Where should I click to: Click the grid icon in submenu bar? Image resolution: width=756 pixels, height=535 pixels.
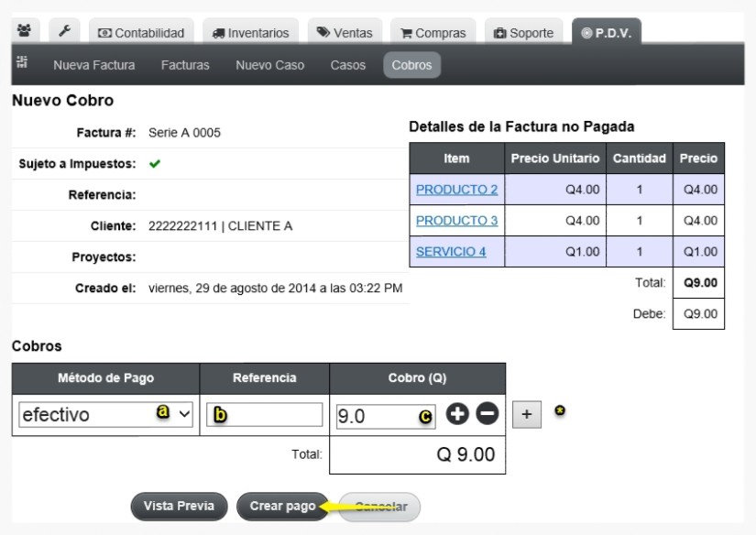pyautogui.click(x=22, y=62)
